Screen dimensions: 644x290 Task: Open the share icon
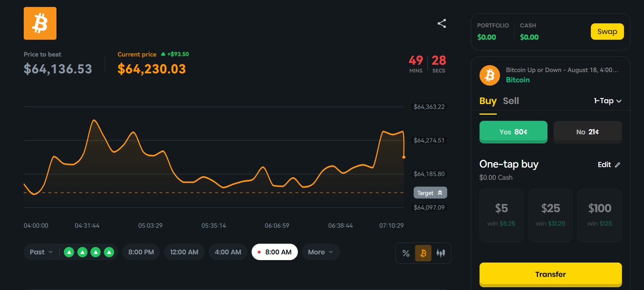[442, 23]
